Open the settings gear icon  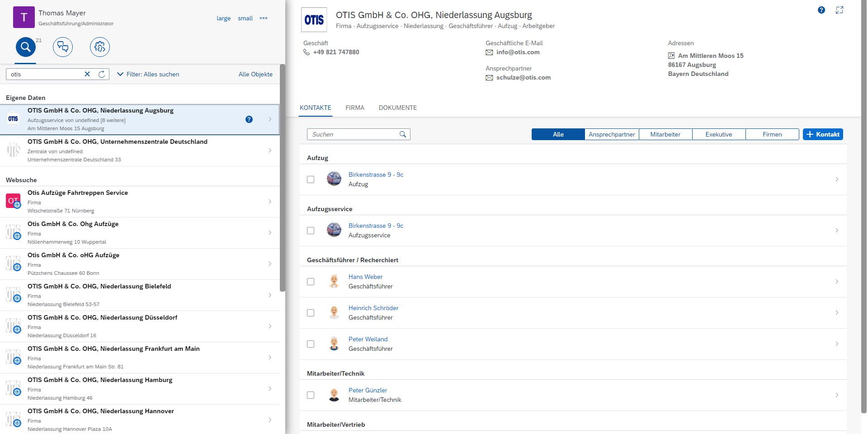[100, 47]
